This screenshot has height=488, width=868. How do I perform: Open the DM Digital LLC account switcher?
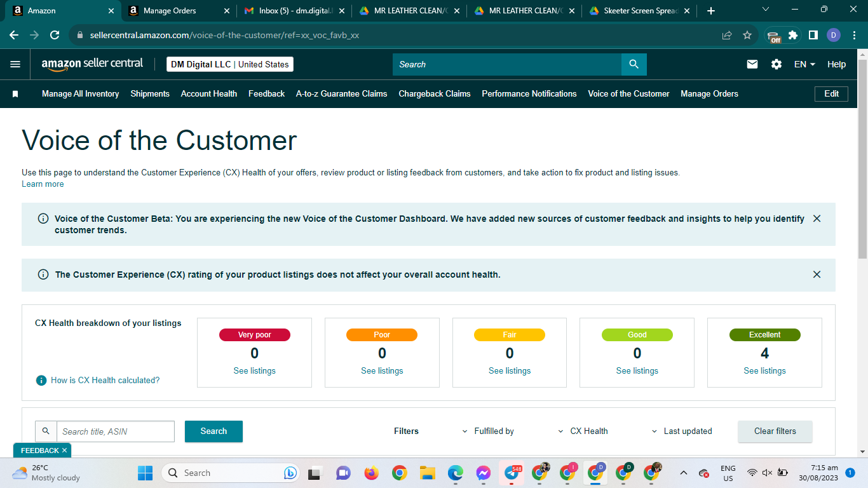pyautogui.click(x=230, y=64)
